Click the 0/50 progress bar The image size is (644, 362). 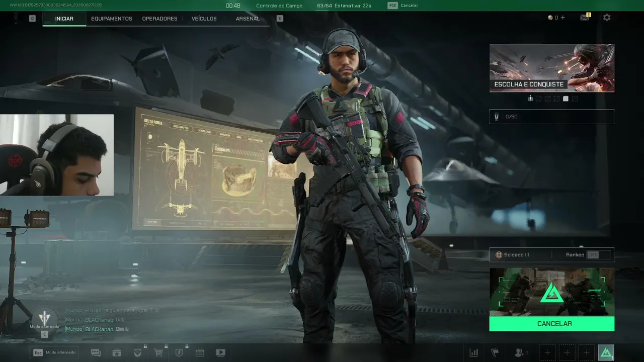click(552, 117)
